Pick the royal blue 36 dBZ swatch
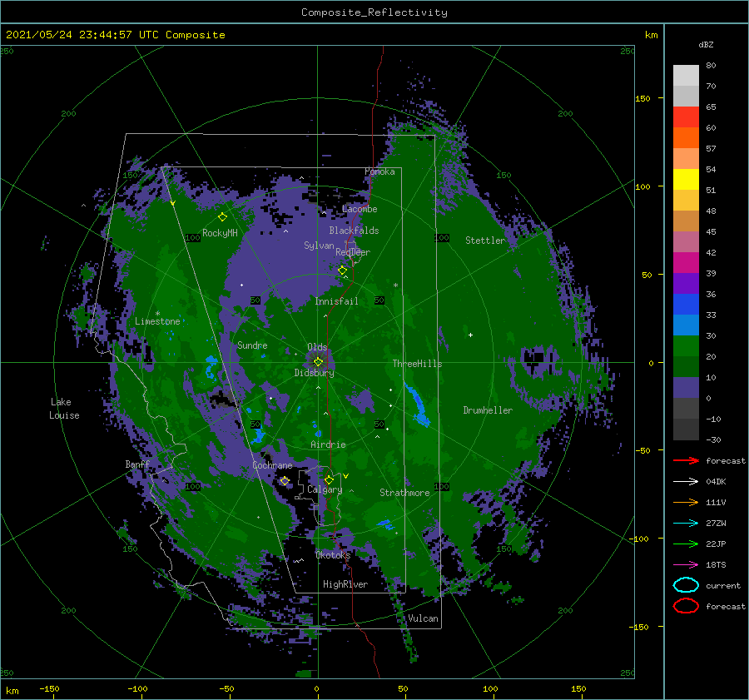Screen dimensions: 749x700 [686, 304]
